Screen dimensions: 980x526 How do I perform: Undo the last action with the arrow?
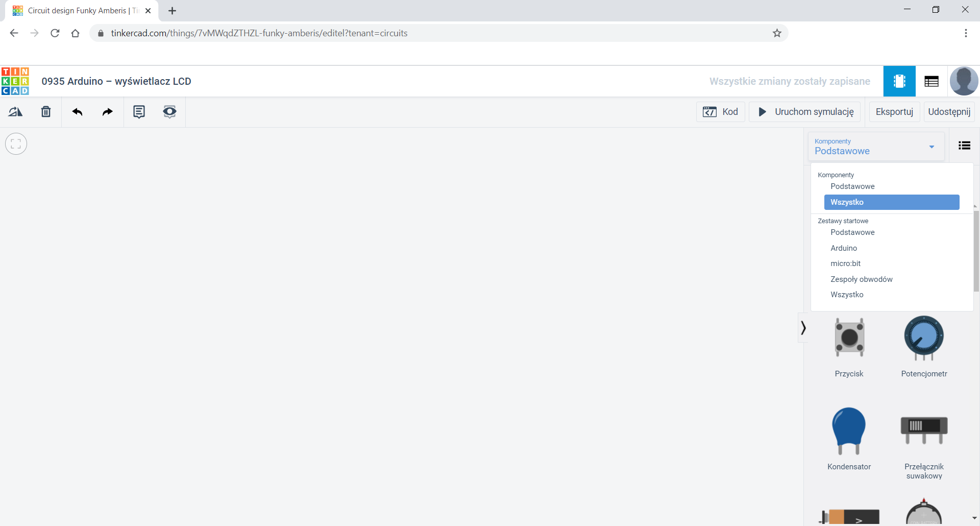click(x=77, y=112)
